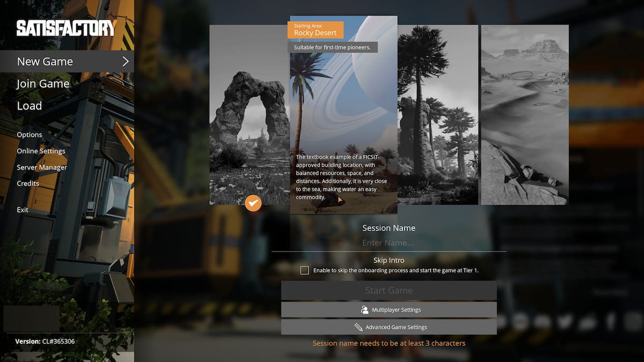Open Online Settings
The width and height of the screenshot is (644, 362).
tap(41, 151)
